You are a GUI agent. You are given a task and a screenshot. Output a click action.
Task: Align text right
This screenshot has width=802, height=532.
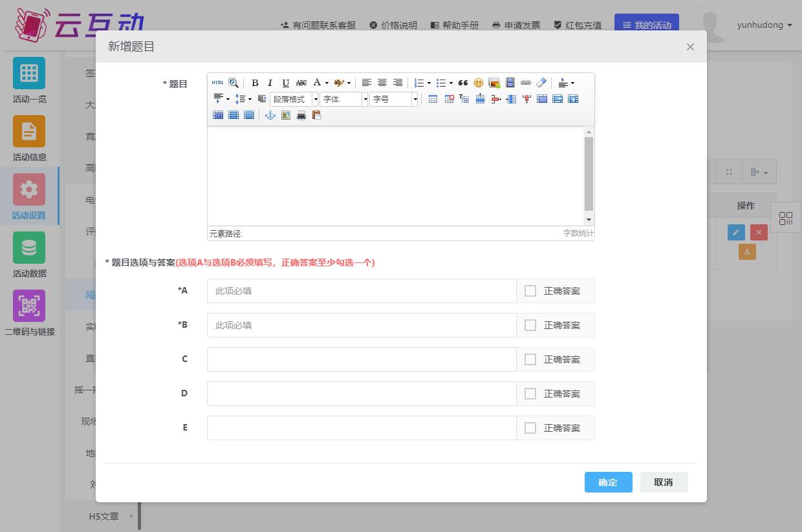[397, 83]
